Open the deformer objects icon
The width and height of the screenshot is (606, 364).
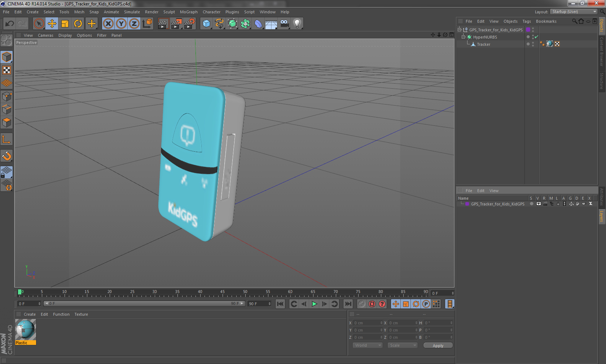point(258,24)
